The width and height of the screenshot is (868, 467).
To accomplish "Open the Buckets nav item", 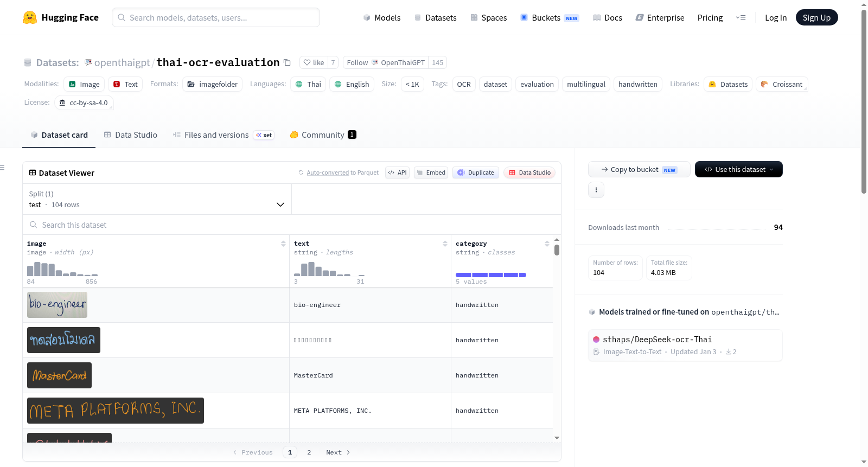I will (x=550, y=17).
